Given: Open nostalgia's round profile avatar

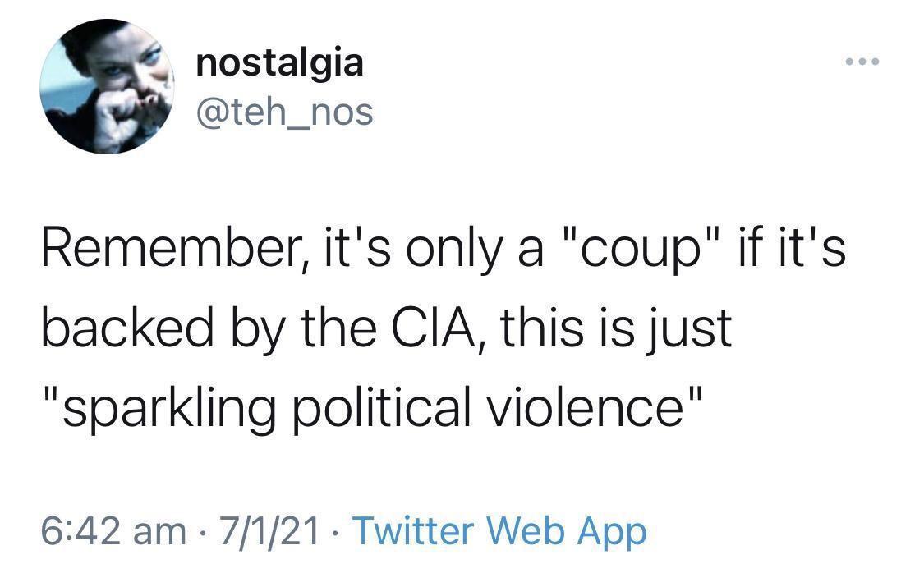Looking at the screenshot, I should [x=107, y=86].
